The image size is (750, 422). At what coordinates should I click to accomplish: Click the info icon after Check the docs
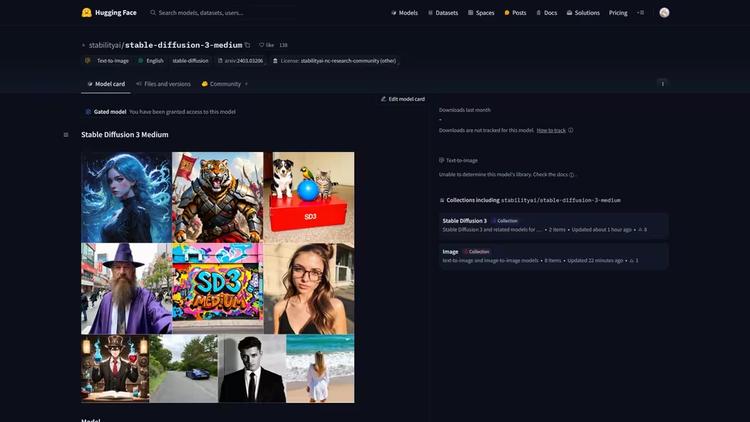pyautogui.click(x=572, y=174)
